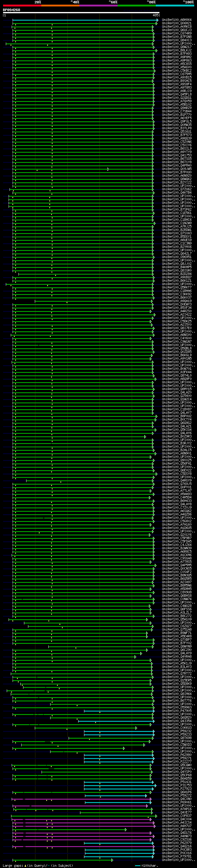
Task: Click the purple alignment bar for UniRef100_Q4CXN0
Action: [82, 799]
